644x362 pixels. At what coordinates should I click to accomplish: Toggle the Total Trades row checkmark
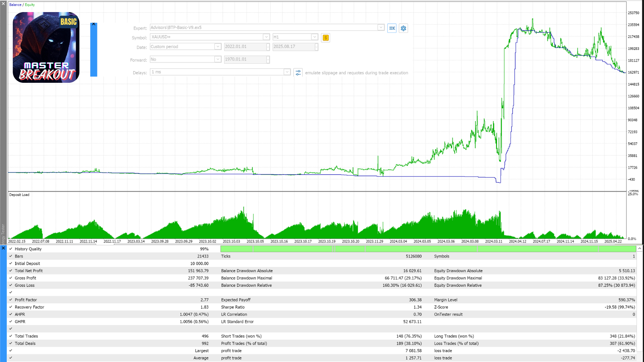[x=11, y=336]
